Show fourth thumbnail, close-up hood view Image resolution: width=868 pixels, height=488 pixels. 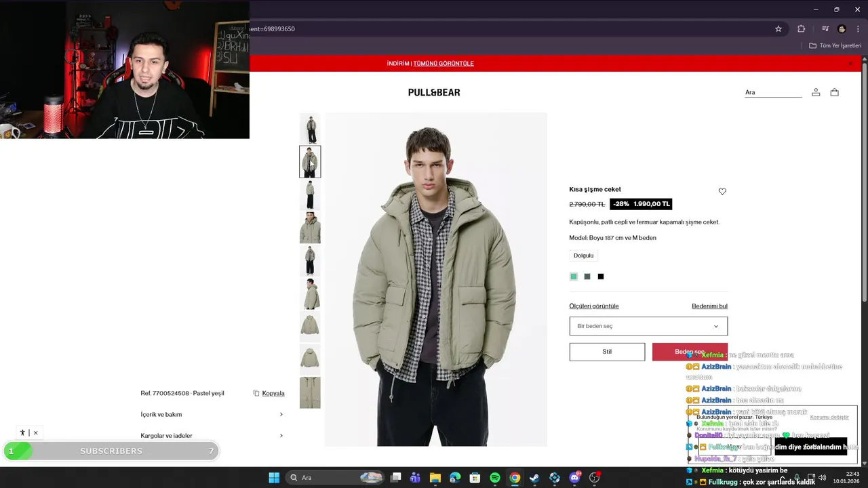point(310,228)
